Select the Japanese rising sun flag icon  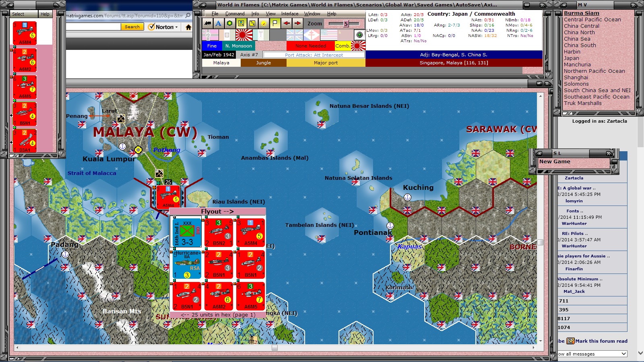point(244,34)
